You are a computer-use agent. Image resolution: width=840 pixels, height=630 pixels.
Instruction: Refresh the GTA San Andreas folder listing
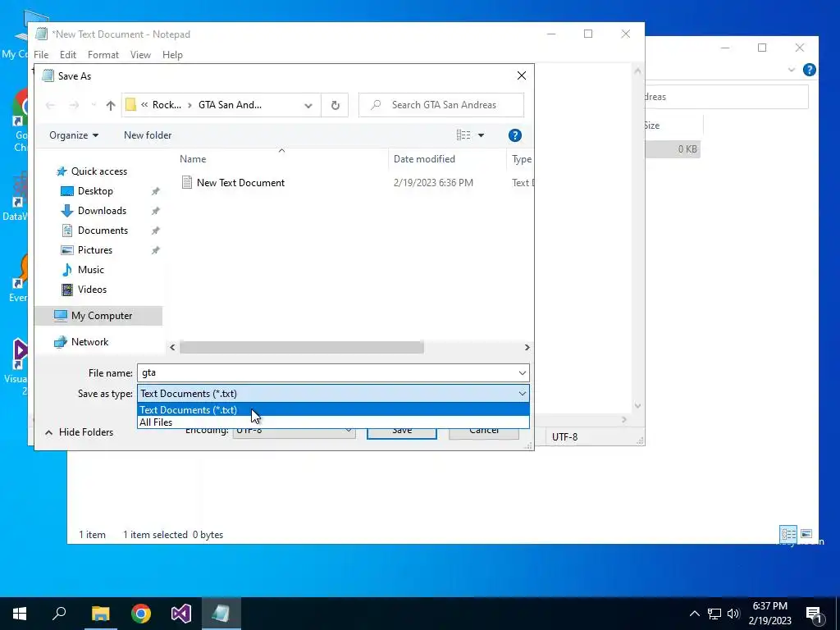click(x=335, y=106)
